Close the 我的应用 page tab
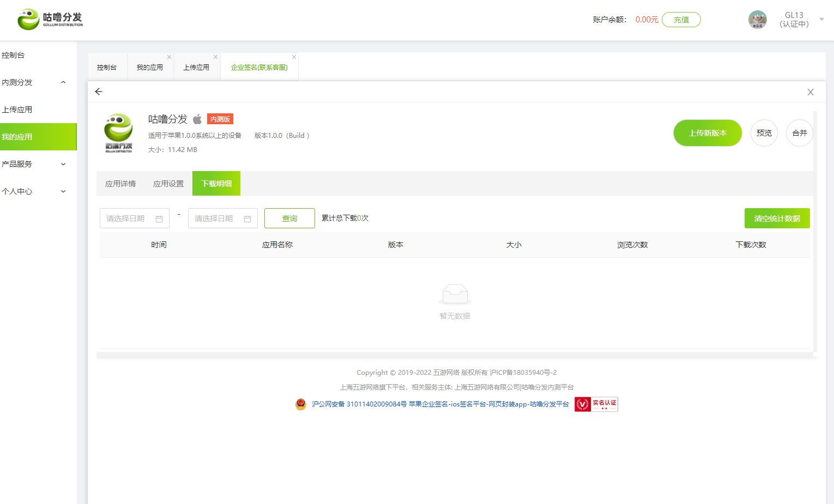 (169, 57)
